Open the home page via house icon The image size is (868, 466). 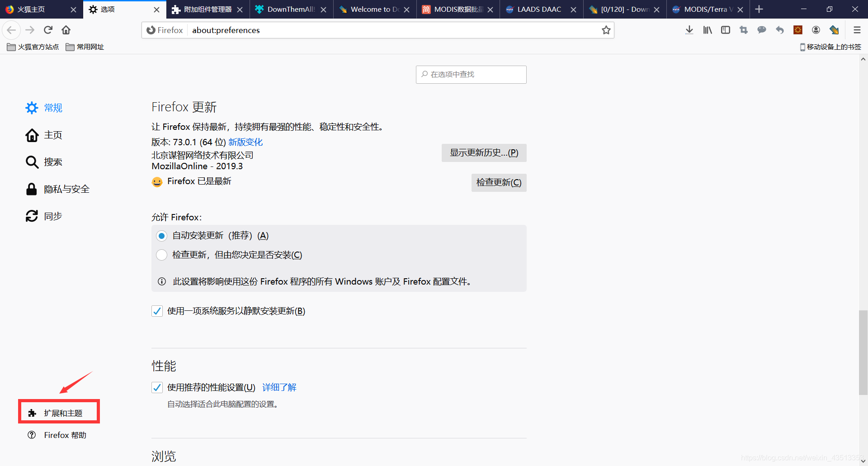[x=66, y=30]
